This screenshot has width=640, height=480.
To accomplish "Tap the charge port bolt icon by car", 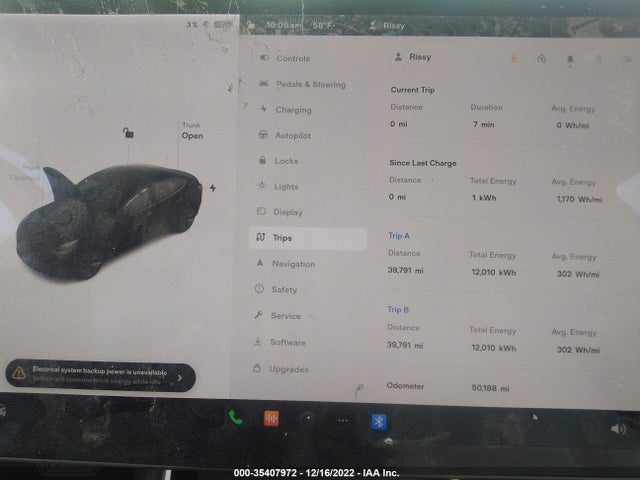I will point(213,188).
